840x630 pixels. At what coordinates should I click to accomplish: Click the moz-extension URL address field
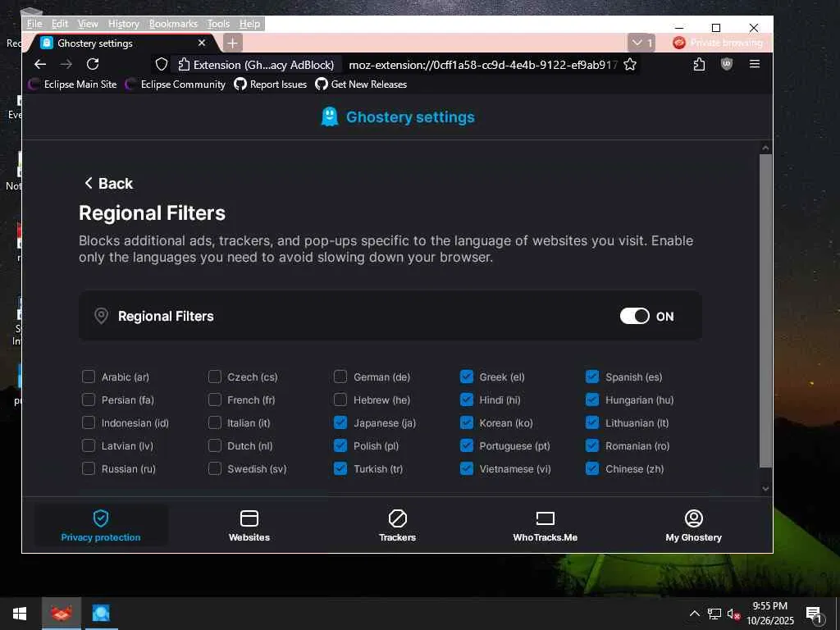482,65
